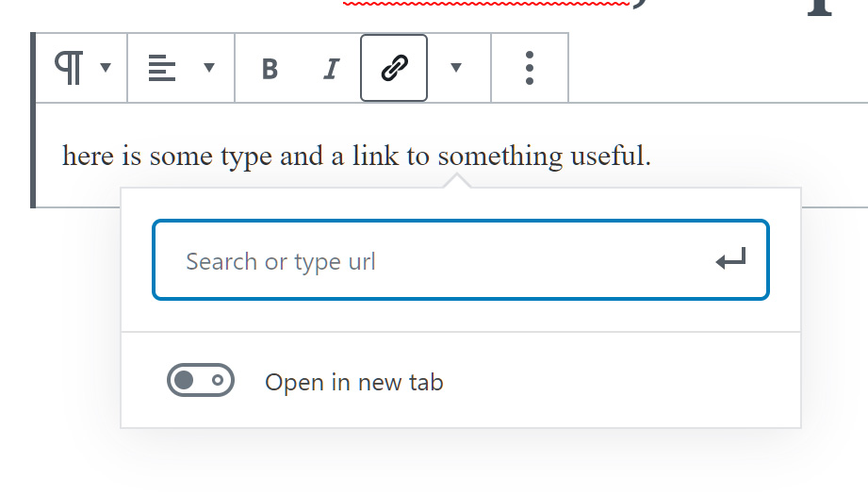
Task: Open the dropdown arrow after the link icon
Action: coord(456,68)
